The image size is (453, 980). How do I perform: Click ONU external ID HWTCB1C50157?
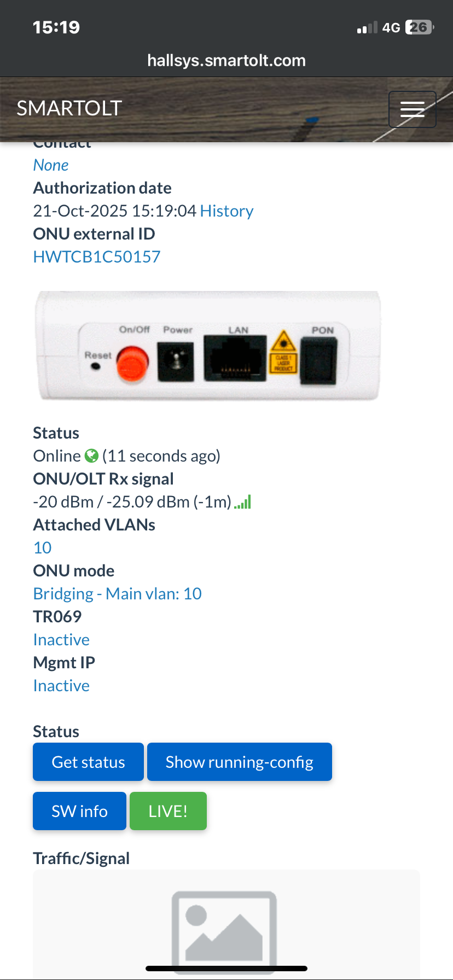coord(97,257)
